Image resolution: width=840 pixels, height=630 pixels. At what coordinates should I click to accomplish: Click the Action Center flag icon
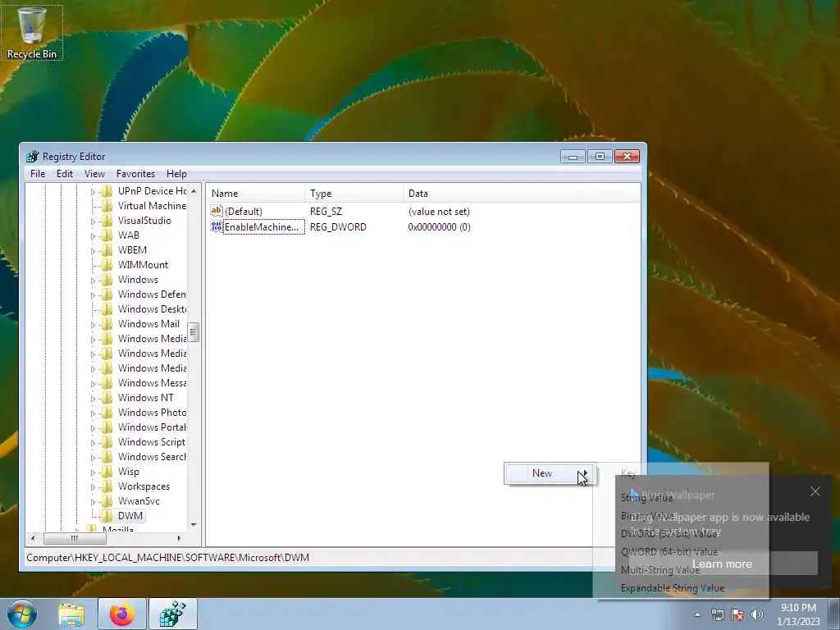coord(737,614)
